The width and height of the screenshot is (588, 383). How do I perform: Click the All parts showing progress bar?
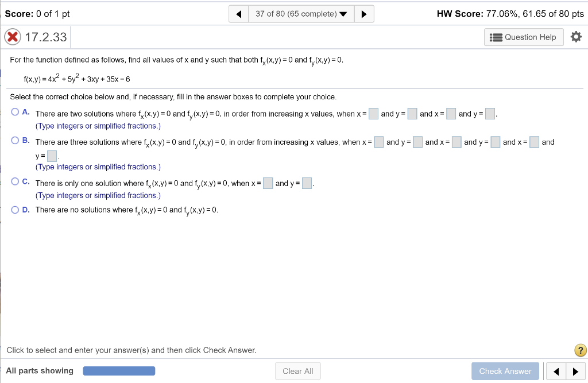(119, 371)
